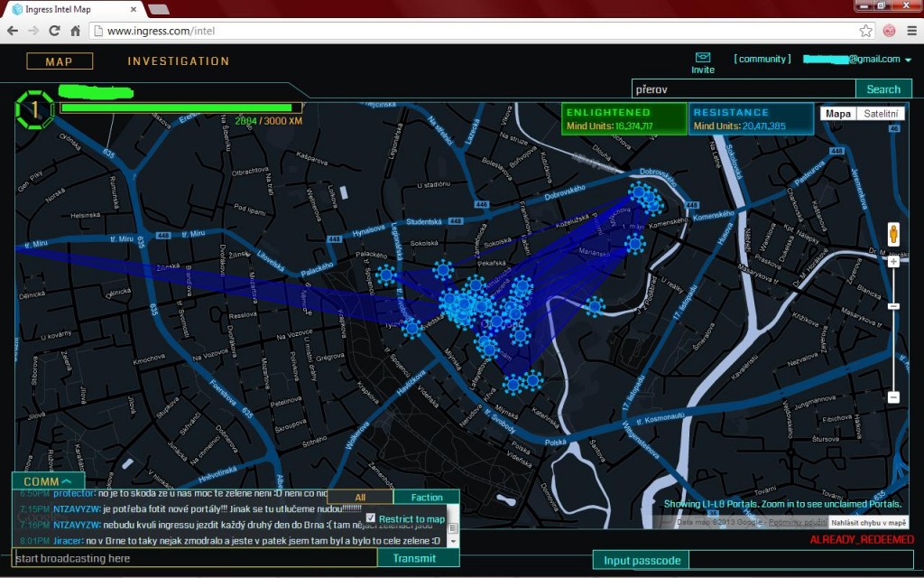
Task: Click the protector username in chat
Action: [74, 493]
